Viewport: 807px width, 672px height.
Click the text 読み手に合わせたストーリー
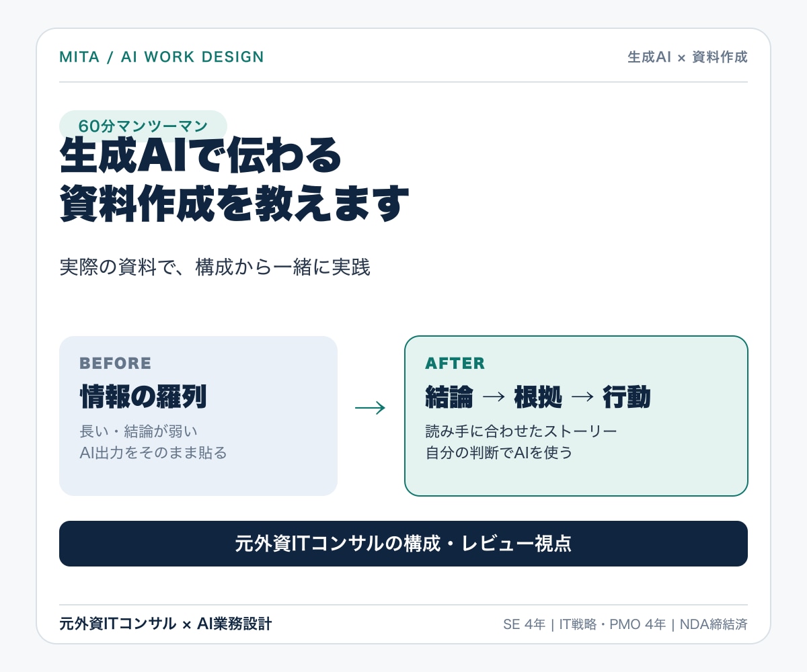[521, 431]
